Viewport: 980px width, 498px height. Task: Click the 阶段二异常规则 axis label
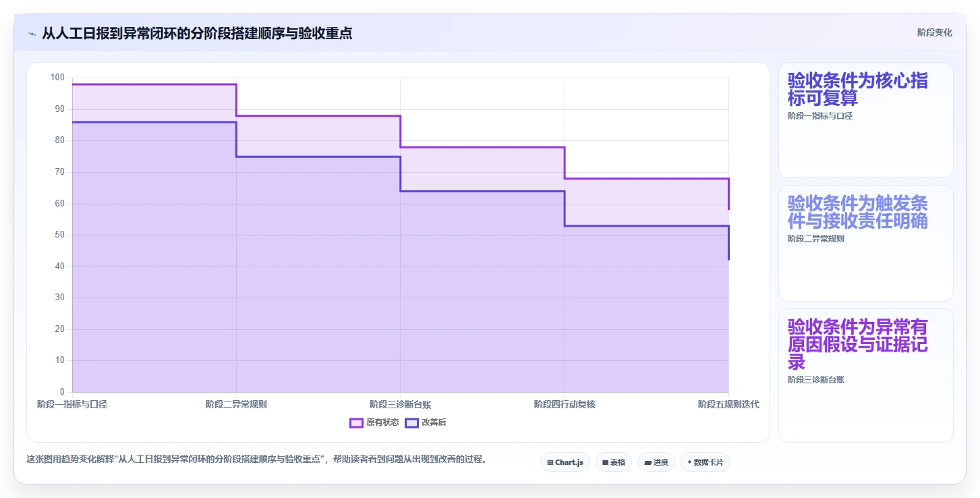236,404
